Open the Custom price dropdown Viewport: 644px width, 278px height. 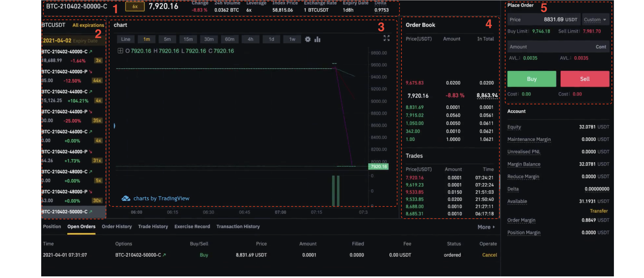[x=595, y=19]
